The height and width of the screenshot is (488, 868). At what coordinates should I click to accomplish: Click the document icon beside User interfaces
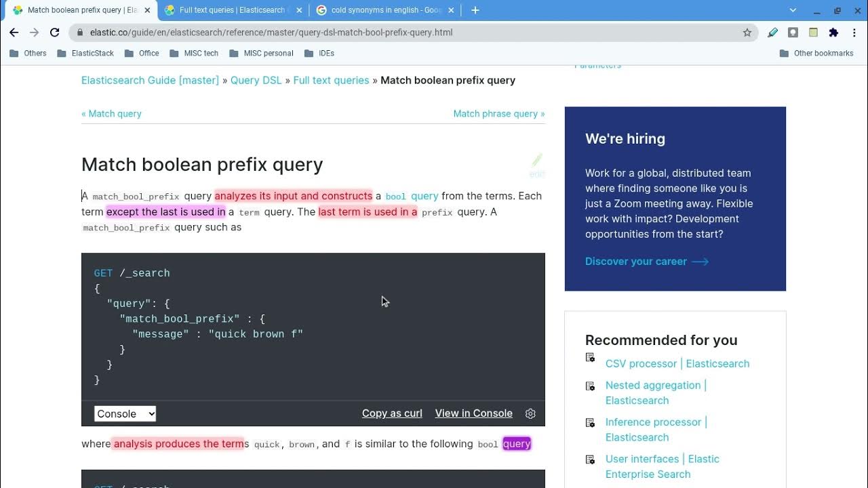click(590, 460)
